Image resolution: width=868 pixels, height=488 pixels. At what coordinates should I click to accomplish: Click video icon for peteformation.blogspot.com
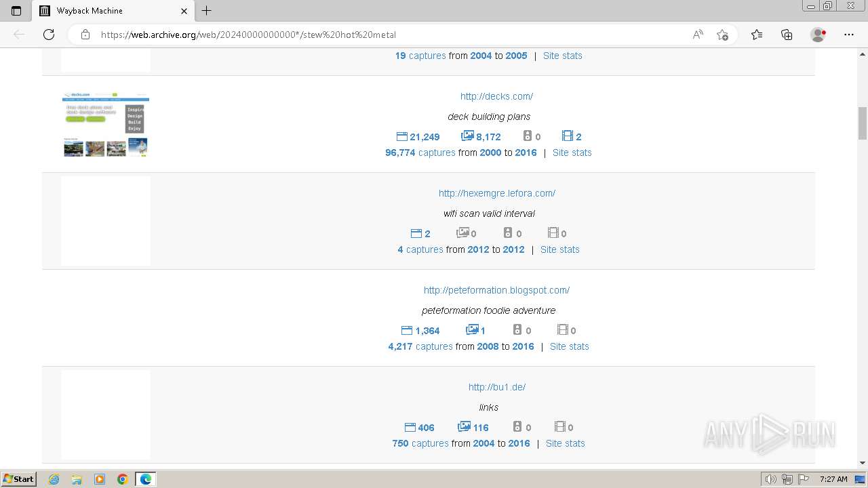point(562,330)
